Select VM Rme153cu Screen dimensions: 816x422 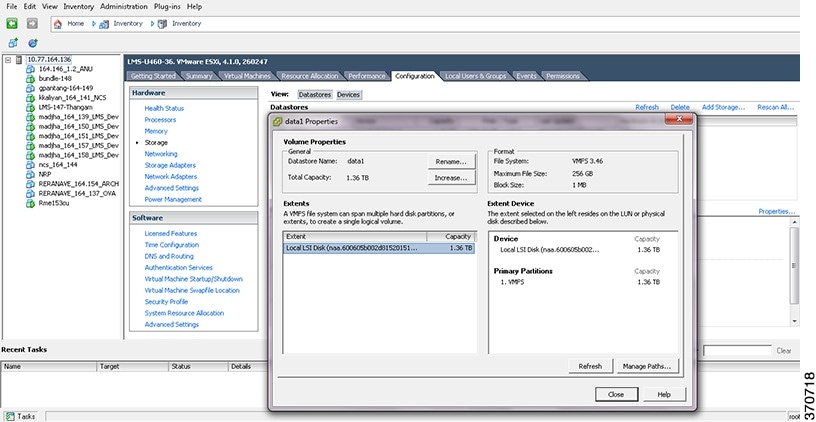pyautogui.click(x=54, y=203)
